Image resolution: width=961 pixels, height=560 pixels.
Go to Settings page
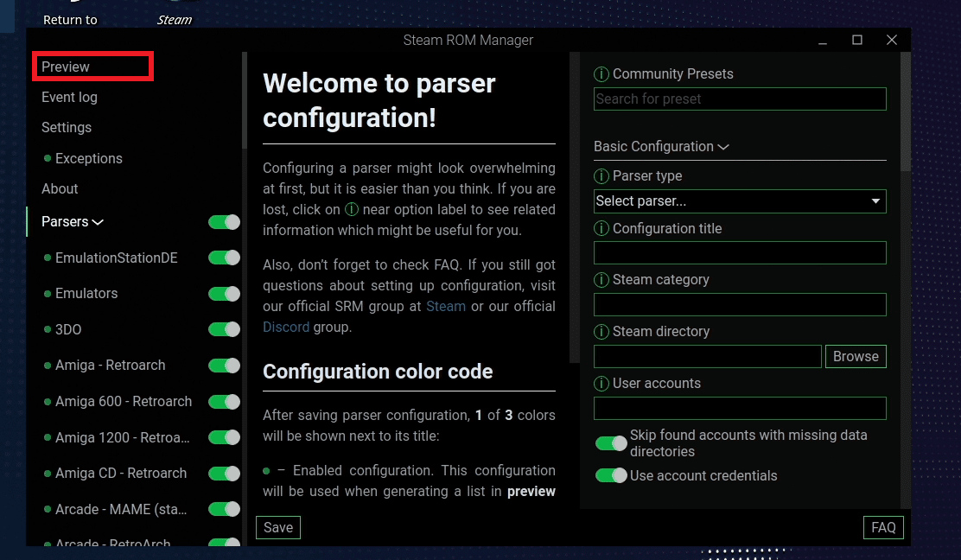(x=67, y=127)
